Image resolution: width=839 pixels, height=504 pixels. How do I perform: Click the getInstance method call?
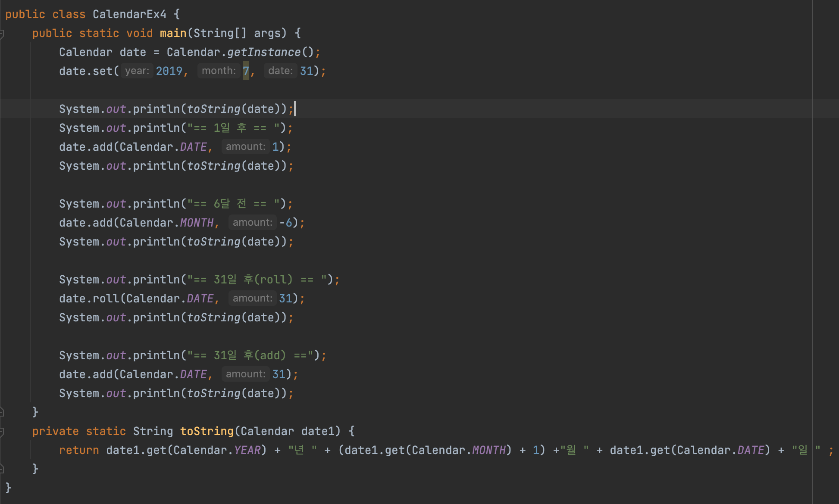263,52
